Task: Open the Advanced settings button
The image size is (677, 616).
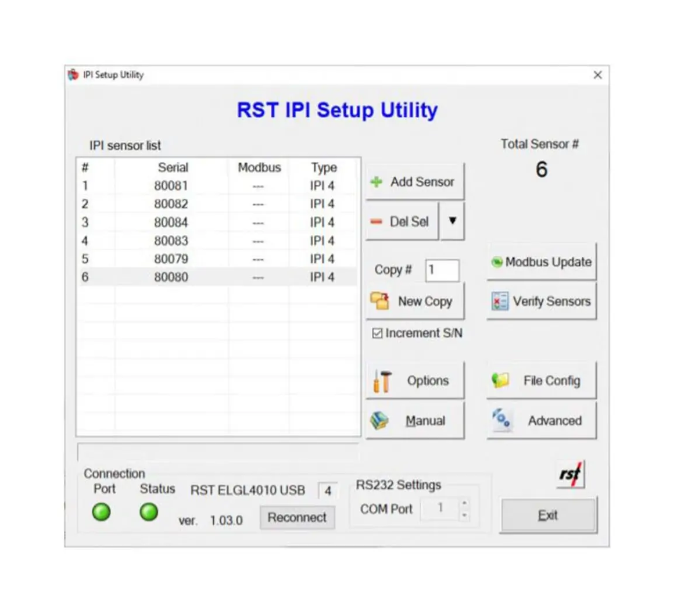Action: tap(542, 421)
